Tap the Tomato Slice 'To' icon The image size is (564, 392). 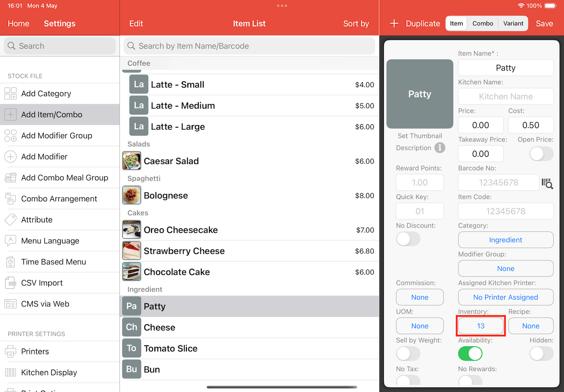(131, 348)
